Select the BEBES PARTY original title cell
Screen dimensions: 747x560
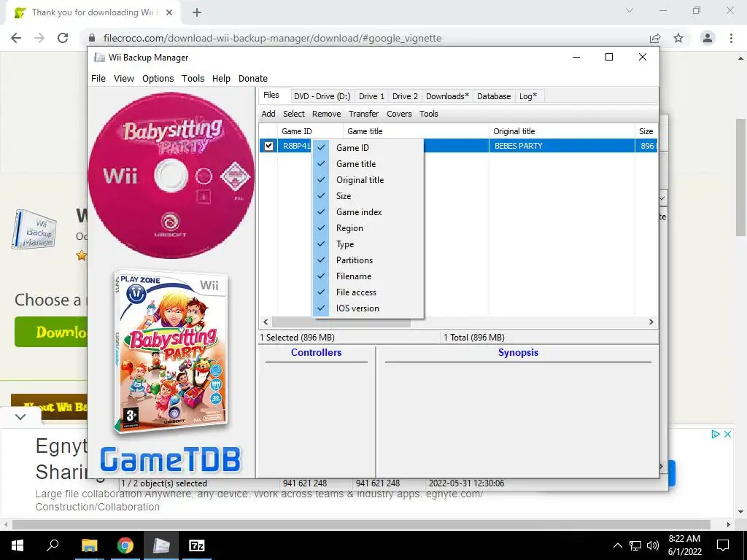coord(562,146)
